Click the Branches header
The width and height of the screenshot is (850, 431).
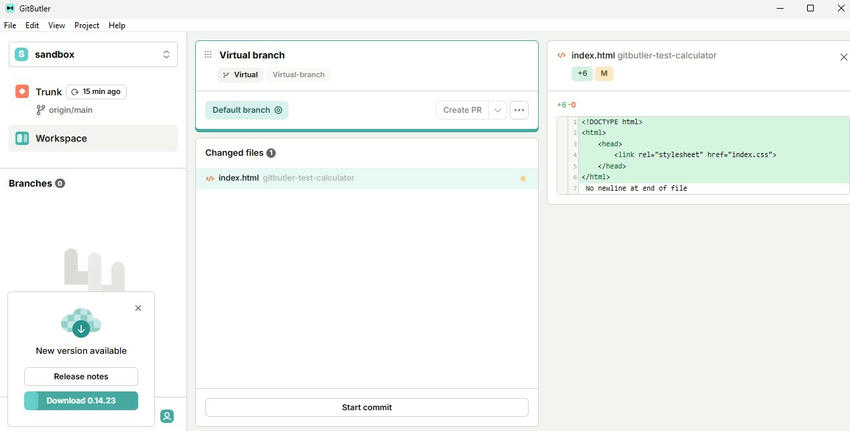(30, 183)
